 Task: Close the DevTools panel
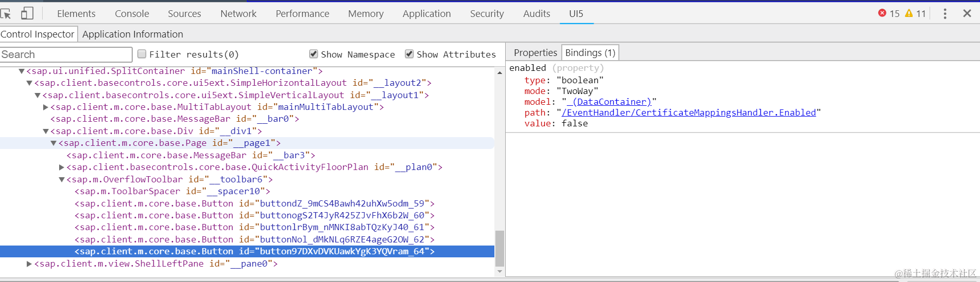tap(967, 13)
